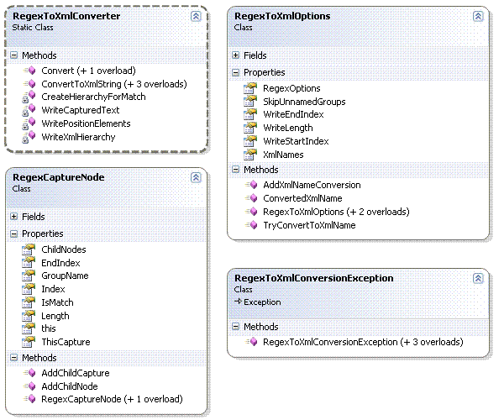Click the Length property icon
Image resolution: width=504 pixels, height=420 pixels.
(x=29, y=316)
